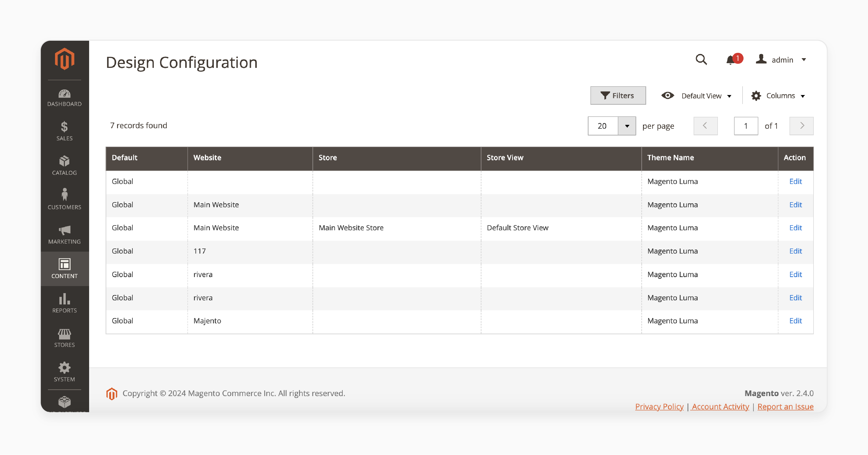Open the Privacy Policy link

tap(659, 407)
